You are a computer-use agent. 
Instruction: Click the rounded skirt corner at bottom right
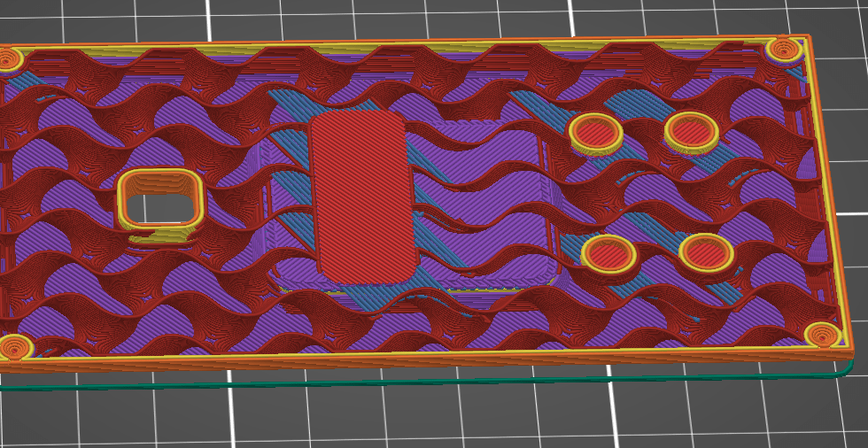coord(837,373)
